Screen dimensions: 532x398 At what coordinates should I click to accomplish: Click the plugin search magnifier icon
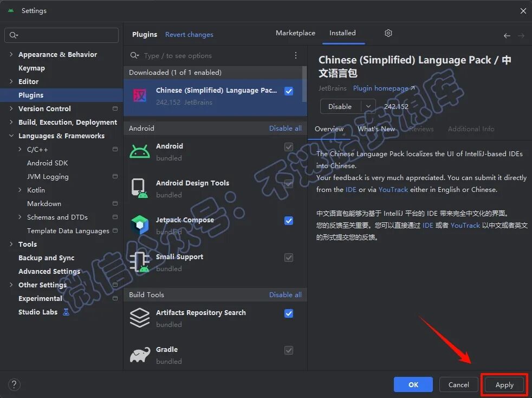coord(134,55)
